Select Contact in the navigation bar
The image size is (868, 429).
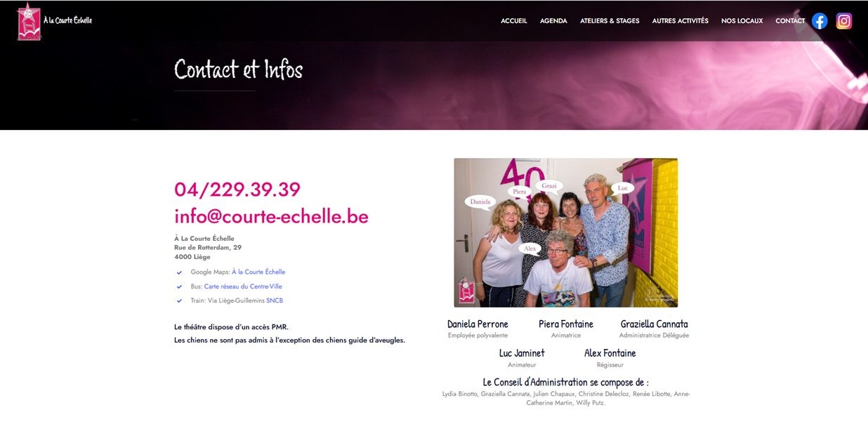(x=790, y=21)
